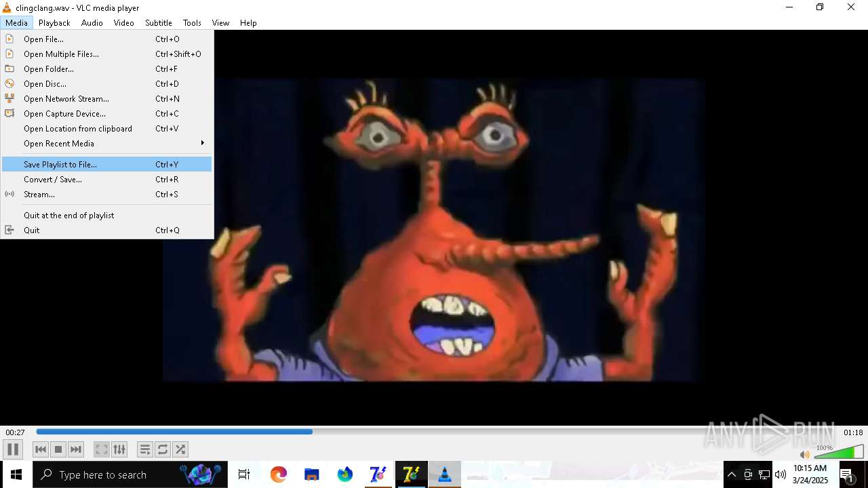Open the Help menu
The image size is (868, 488).
[x=248, y=23]
